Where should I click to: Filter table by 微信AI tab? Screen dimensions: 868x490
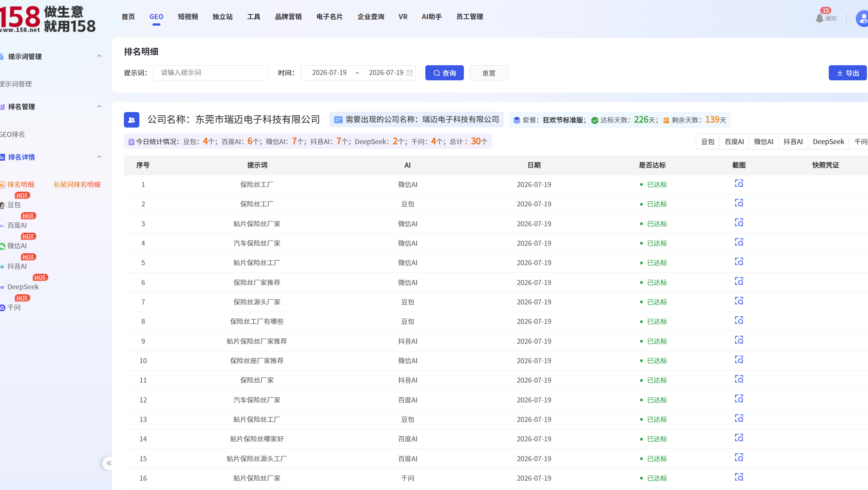coord(764,142)
